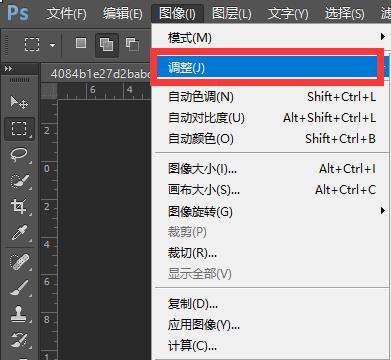Viewport: 391px width, 360px height.
Task: Expand the 图像旋转(G) submenu
Action: (271, 211)
